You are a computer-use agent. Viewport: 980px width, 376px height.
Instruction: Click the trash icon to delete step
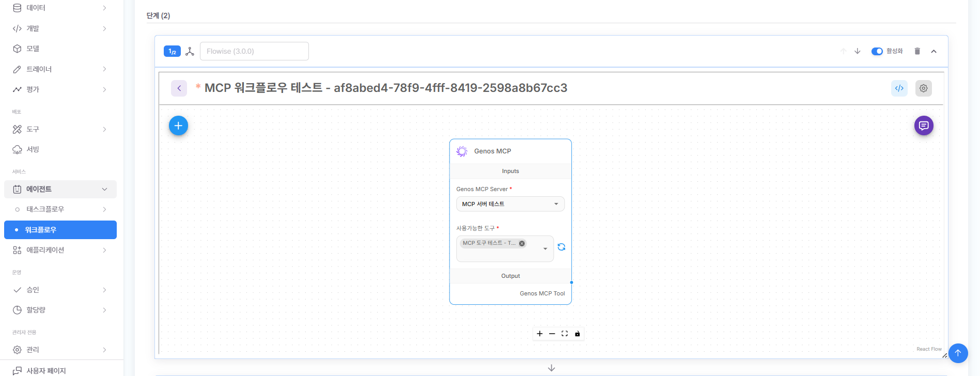click(x=917, y=51)
